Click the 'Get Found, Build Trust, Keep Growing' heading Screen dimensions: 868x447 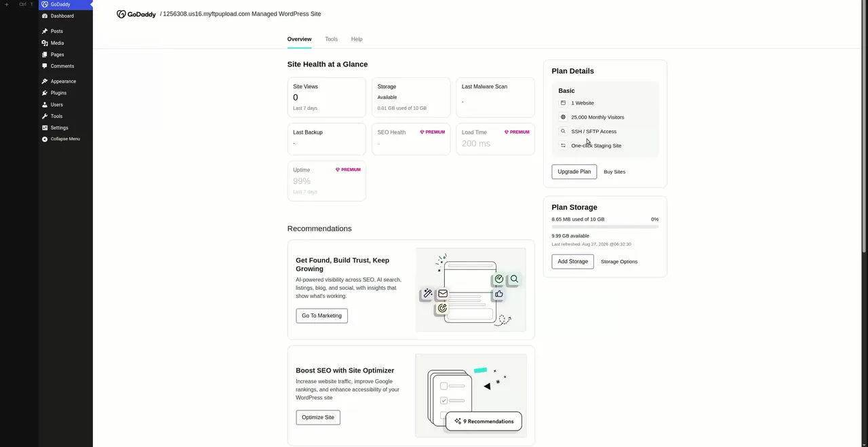pos(342,265)
